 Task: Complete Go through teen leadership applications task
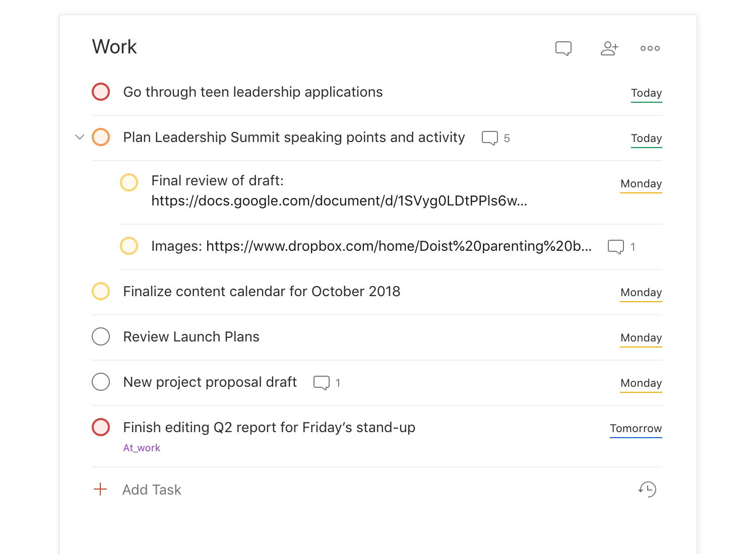pyautogui.click(x=101, y=92)
